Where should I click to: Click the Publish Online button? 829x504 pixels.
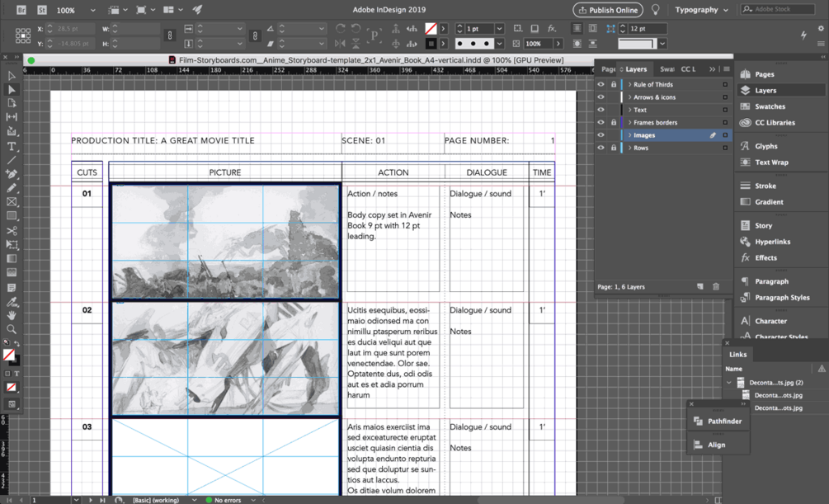pyautogui.click(x=608, y=10)
